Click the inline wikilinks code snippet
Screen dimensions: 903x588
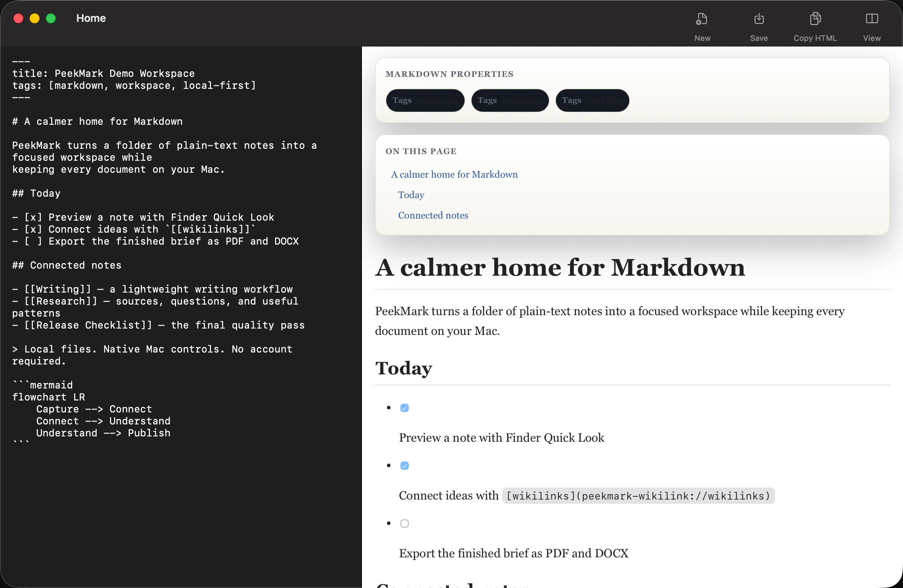point(638,496)
